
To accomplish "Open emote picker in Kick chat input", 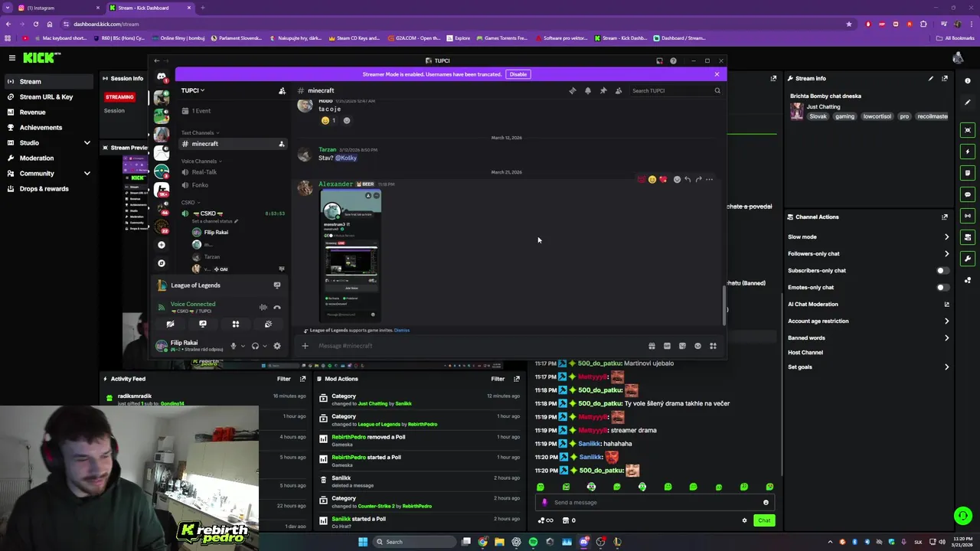I will [766, 503].
